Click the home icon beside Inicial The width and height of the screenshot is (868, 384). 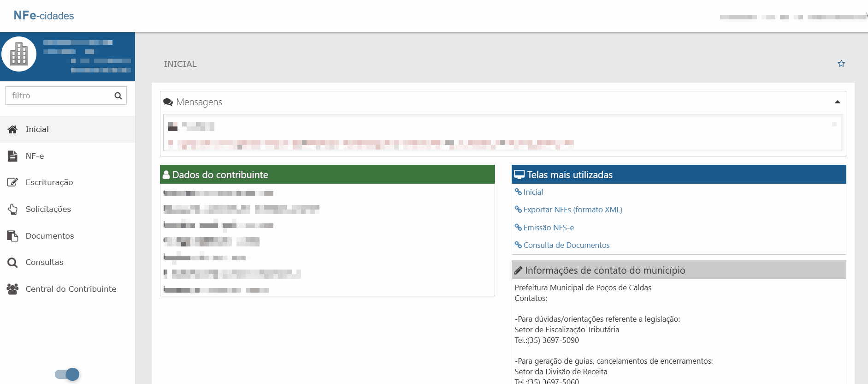[x=13, y=129]
